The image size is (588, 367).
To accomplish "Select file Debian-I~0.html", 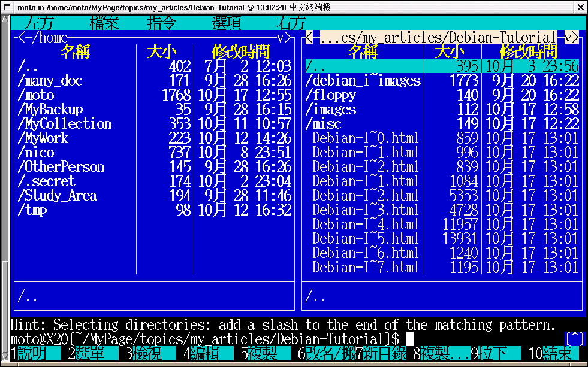I will pyautogui.click(x=442, y=138).
